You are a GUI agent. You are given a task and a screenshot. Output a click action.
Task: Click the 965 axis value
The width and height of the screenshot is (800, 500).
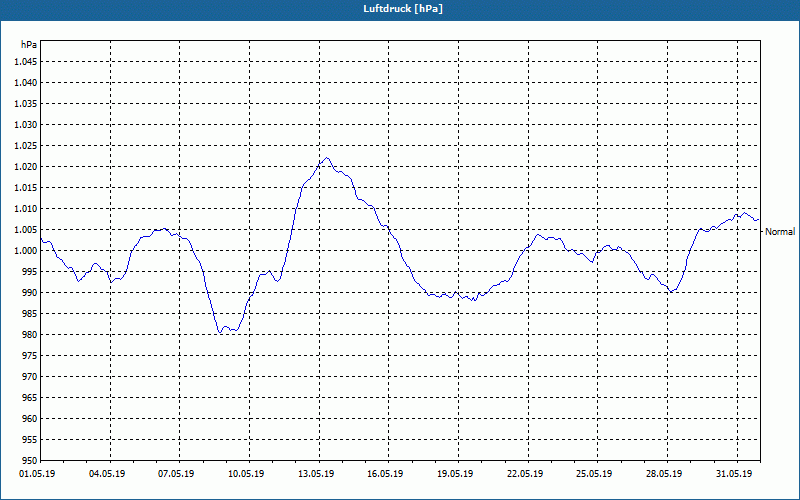tap(30, 397)
